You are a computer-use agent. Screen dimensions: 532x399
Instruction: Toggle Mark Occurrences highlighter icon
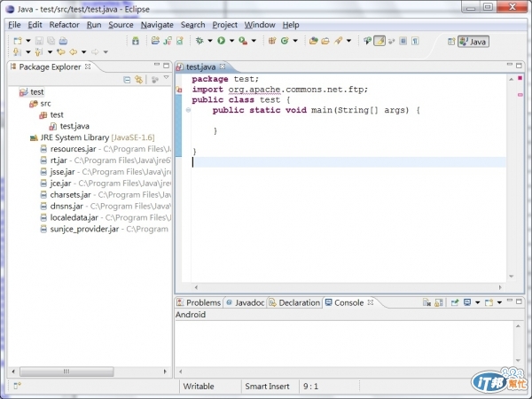pos(379,41)
